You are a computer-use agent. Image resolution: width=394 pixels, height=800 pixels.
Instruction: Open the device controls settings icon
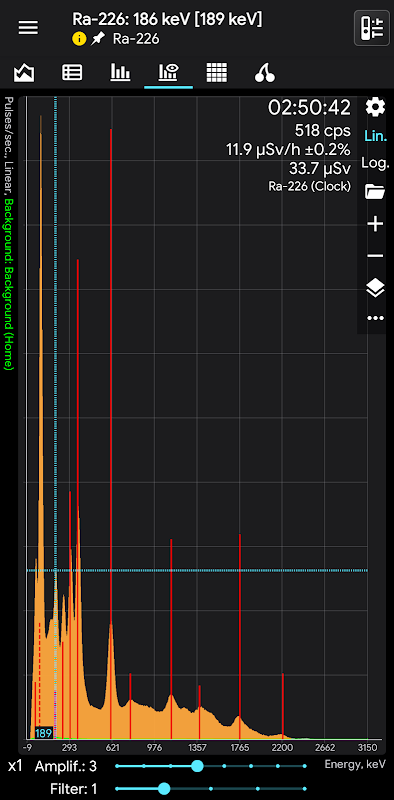pyautogui.click(x=372, y=28)
